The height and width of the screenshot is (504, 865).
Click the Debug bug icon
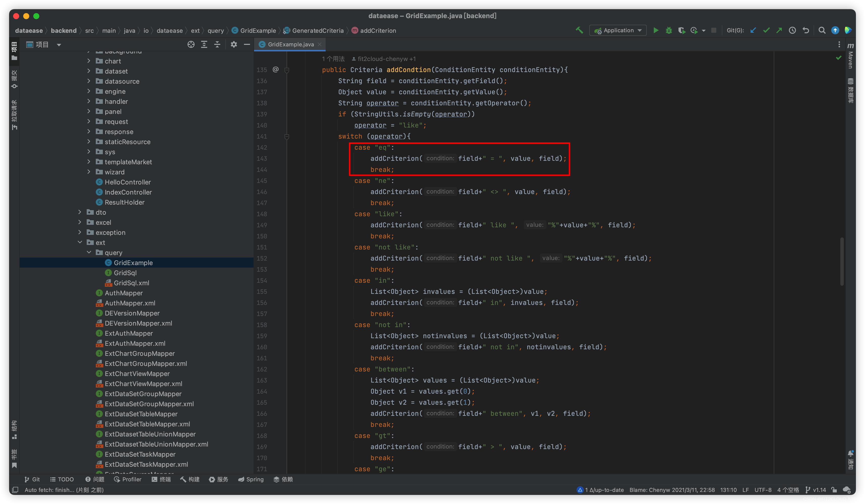coord(669,30)
